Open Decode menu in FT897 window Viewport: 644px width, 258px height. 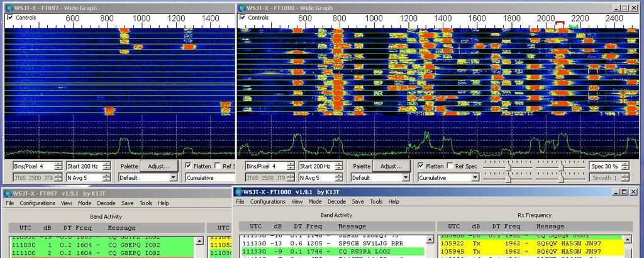tap(106, 203)
